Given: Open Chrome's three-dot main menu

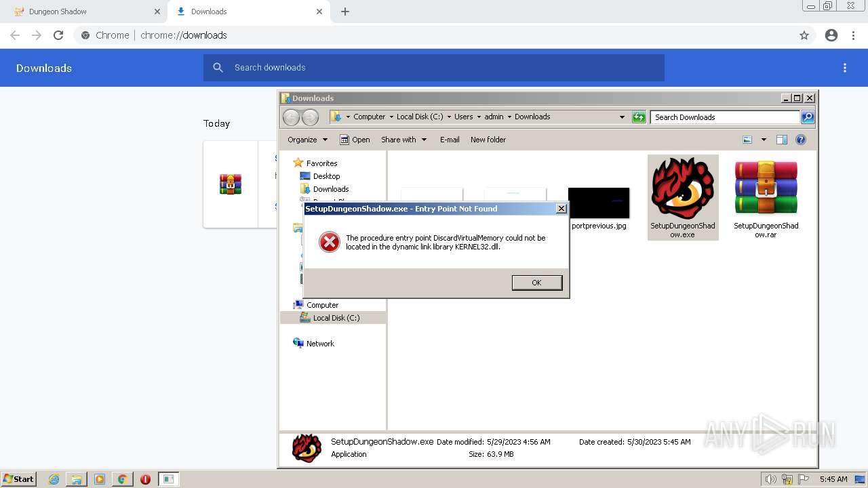Looking at the screenshot, I should pos(853,35).
